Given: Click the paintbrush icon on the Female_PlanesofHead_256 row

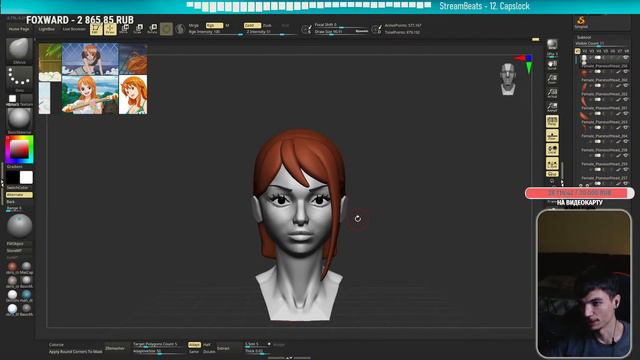Looking at the screenshot, I should (x=618, y=72).
